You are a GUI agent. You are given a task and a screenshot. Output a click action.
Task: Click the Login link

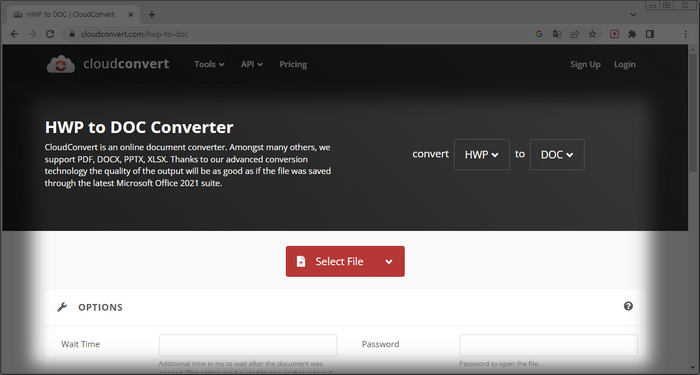click(x=625, y=64)
